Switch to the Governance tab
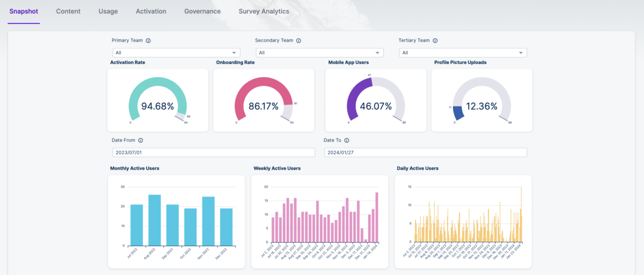Viewport: 644px width, 275px height. coord(203,11)
